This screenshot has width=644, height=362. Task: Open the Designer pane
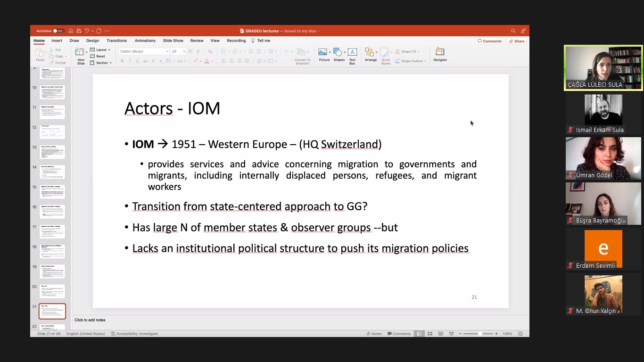pyautogui.click(x=440, y=54)
